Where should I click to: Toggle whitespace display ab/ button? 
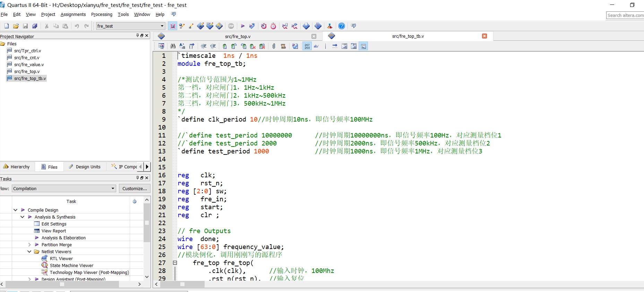[316, 46]
